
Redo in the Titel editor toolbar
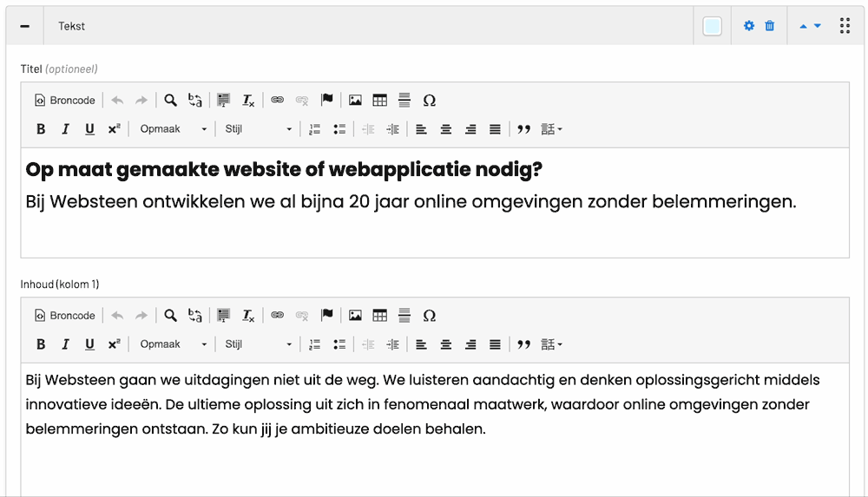click(x=141, y=100)
